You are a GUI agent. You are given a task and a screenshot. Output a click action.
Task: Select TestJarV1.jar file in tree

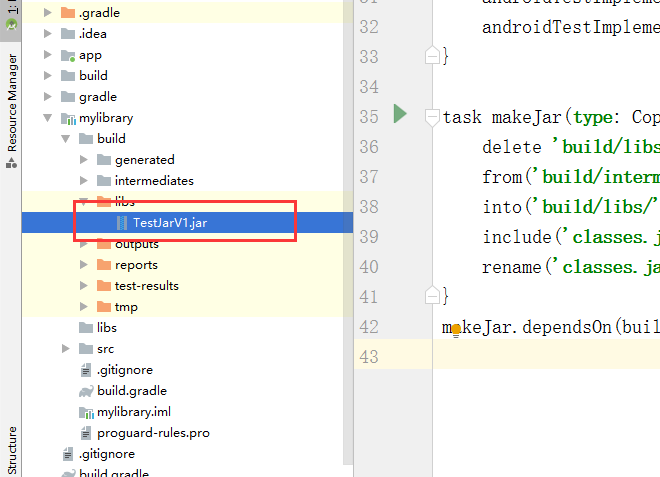point(170,223)
